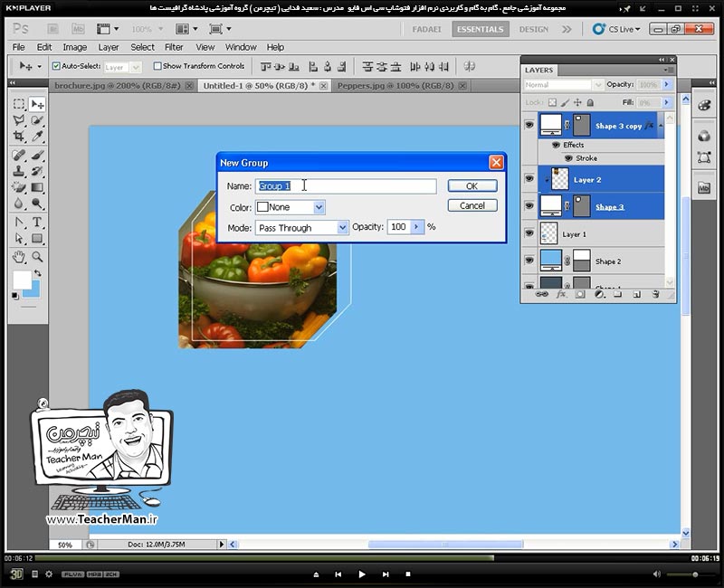The width and height of the screenshot is (724, 588).
Task: Select the Dodge tool
Action: coord(37,204)
